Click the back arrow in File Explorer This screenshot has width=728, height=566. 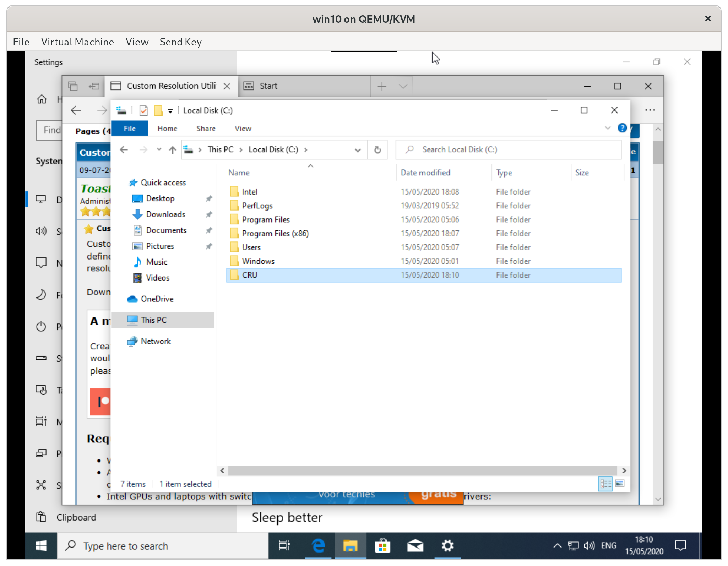coord(124,149)
